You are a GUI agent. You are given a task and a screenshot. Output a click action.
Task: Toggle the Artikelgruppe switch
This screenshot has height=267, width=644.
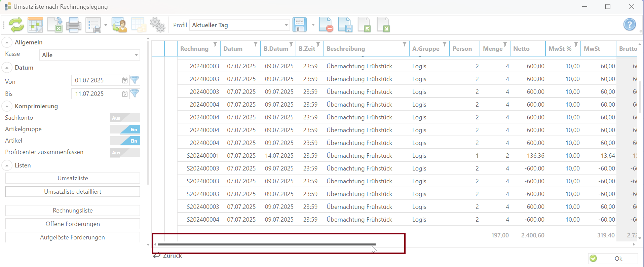point(125,129)
